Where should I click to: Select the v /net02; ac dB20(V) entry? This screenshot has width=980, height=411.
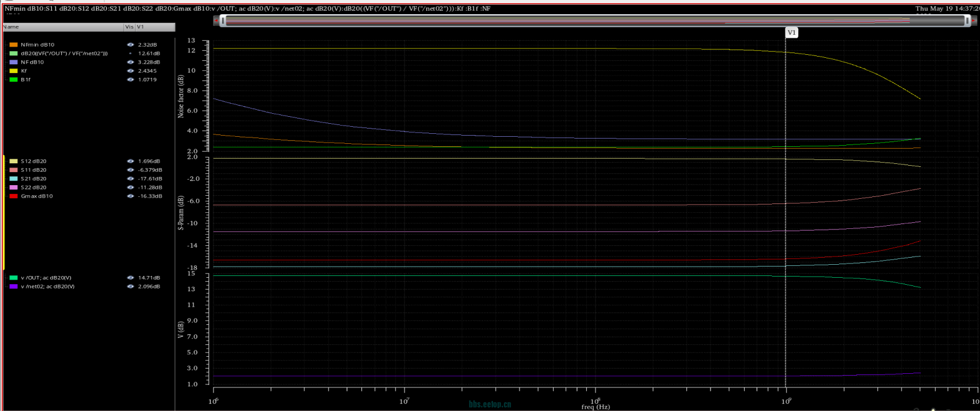pos(48,287)
